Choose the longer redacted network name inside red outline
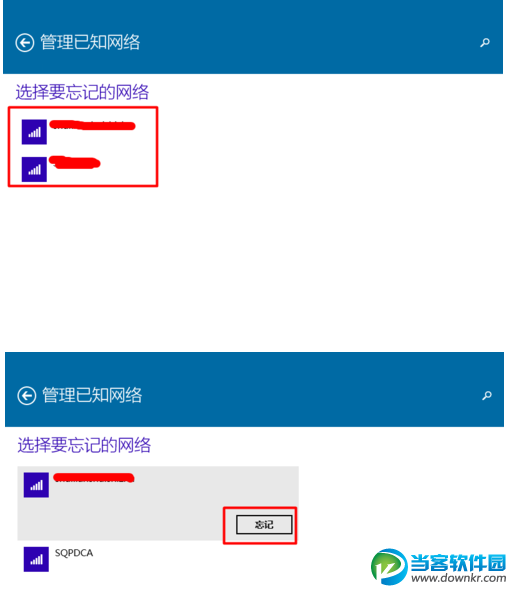The width and height of the screenshot is (507, 592). coord(92,125)
